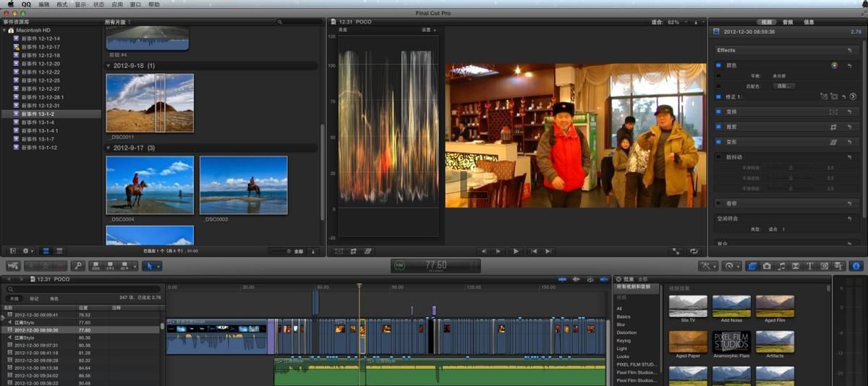Viewport: 868px width, 386px height.
Task: Click the import media camera button
Action: pos(12,266)
